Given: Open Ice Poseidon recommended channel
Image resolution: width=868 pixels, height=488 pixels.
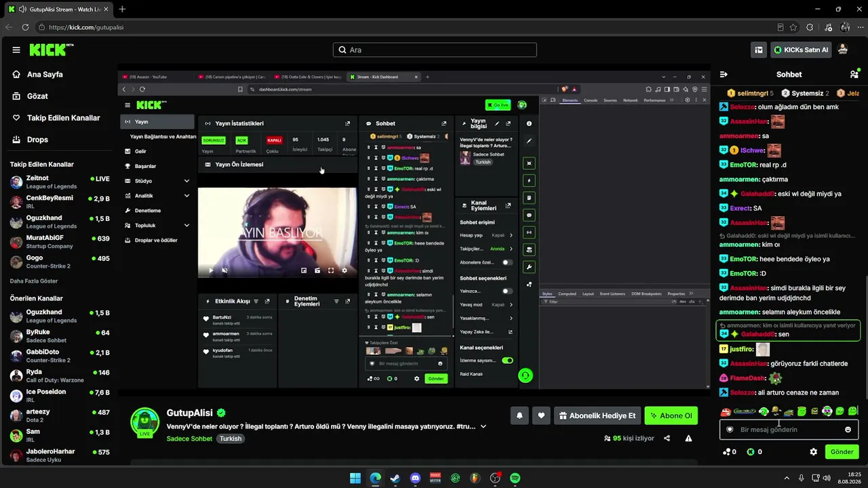Looking at the screenshot, I should 60,396.
